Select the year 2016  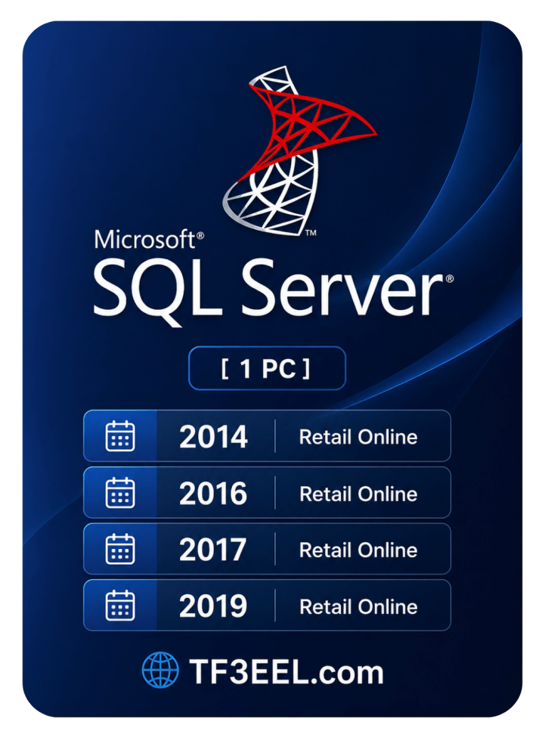213,493
